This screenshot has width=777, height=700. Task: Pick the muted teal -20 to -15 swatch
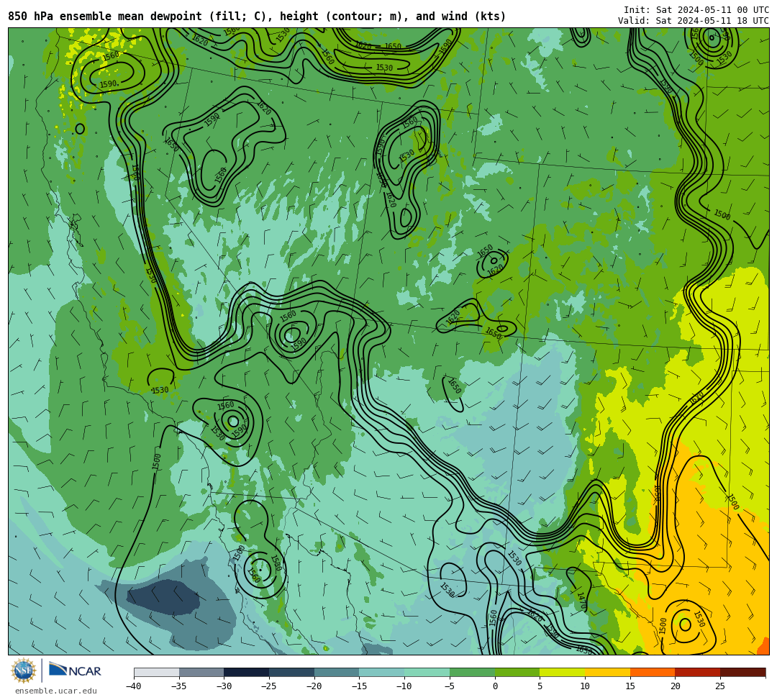[x=337, y=672]
